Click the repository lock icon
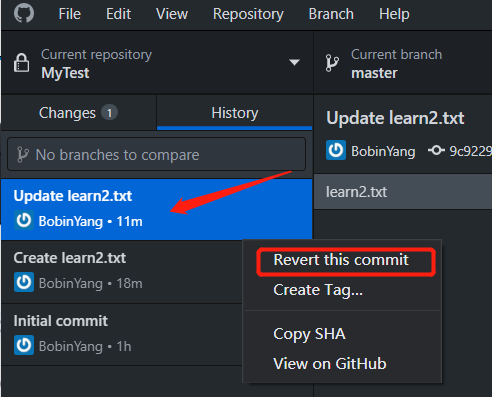The width and height of the screenshot is (492, 397). (21, 62)
